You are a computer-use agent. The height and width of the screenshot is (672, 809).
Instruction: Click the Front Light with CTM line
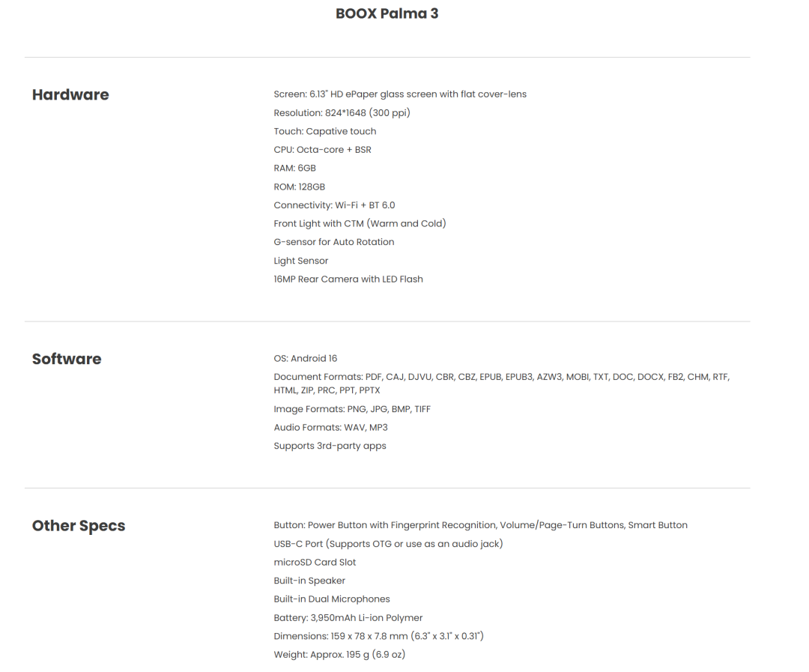[x=360, y=223]
